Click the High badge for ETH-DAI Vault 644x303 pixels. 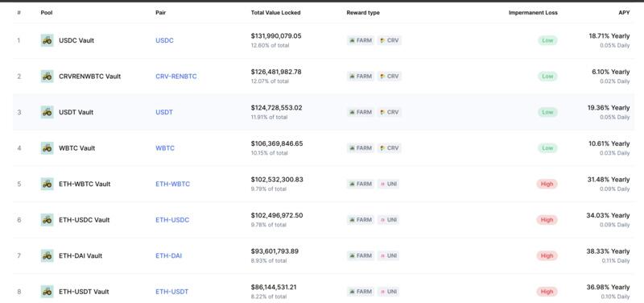click(x=547, y=255)
